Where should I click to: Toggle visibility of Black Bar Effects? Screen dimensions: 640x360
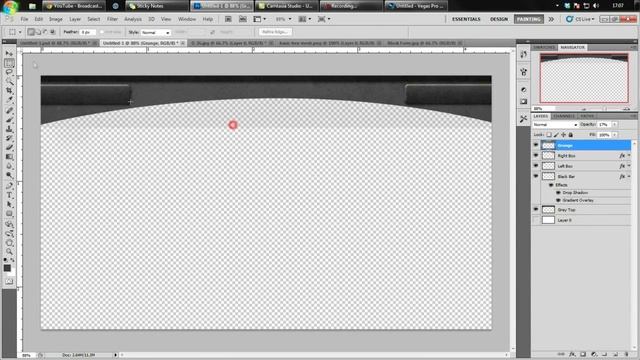pyautogui.click(x=551, y=185)
